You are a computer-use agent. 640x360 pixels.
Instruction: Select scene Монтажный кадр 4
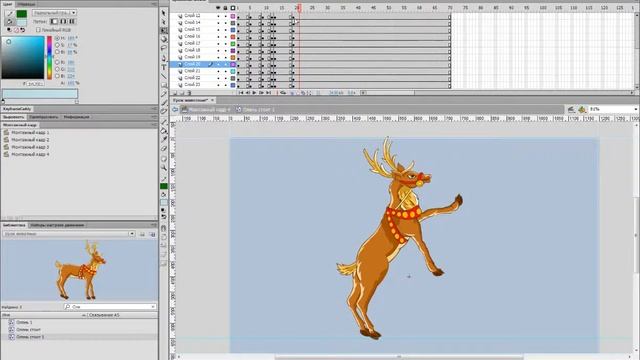click(x=30, y=154)
